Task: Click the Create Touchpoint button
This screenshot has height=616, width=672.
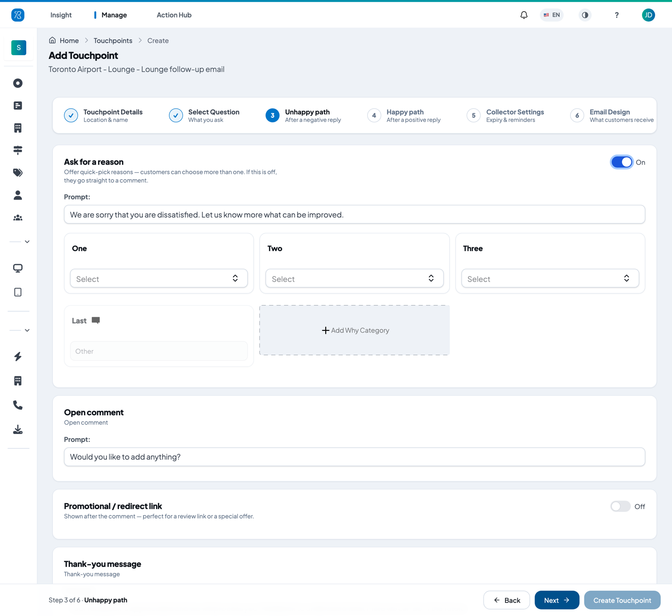Action: (x=623, y=600)
